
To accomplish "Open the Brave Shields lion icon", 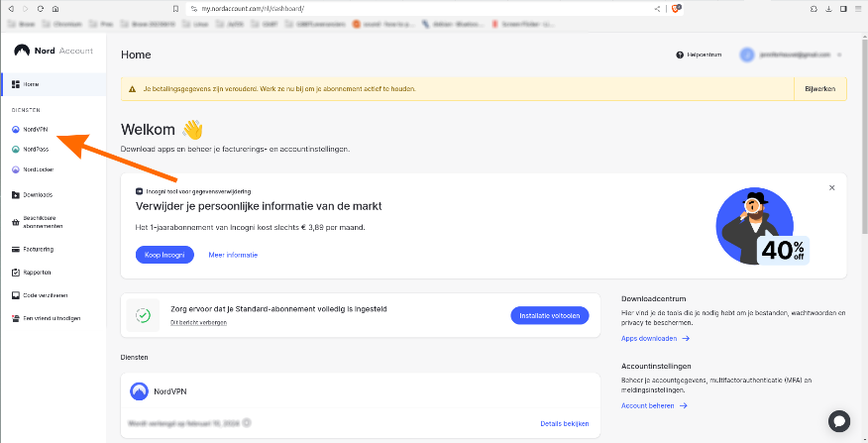I will [x=676, y=9].
